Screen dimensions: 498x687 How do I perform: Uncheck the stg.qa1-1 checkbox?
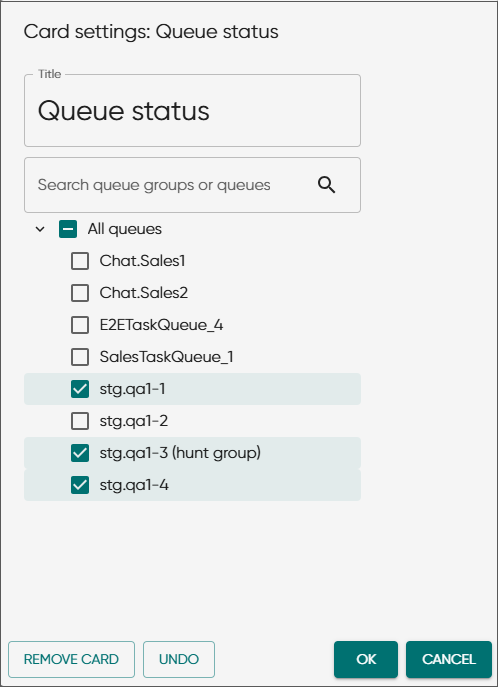click(80, 389)
